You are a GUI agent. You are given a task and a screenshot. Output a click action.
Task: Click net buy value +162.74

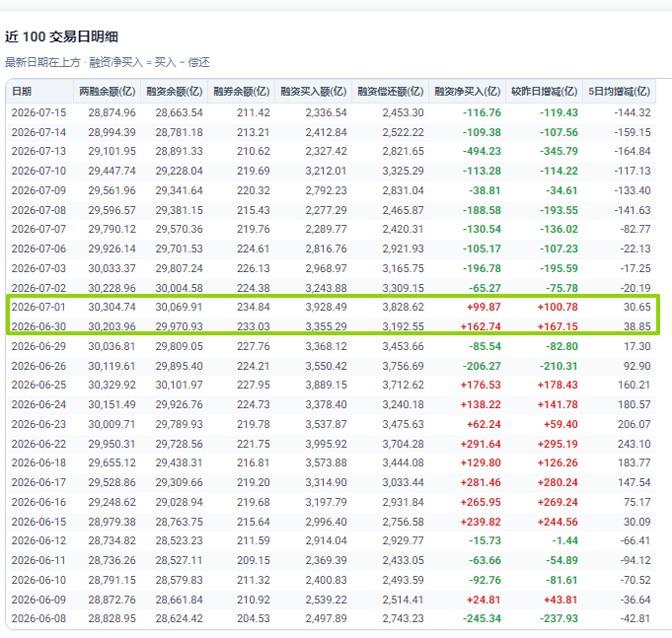click(481, 326)
